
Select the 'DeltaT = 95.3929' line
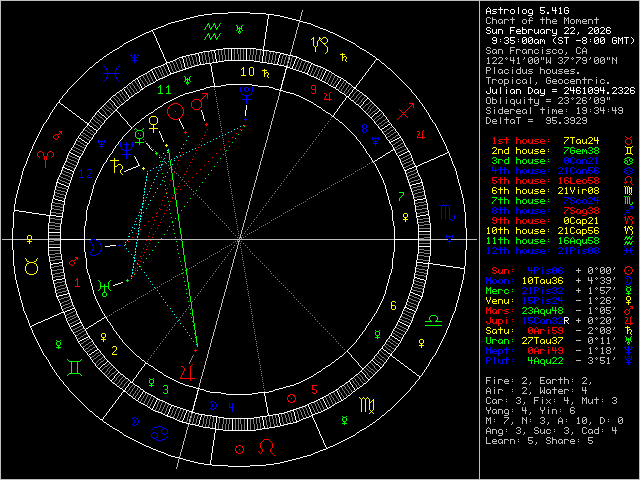click(x=536, y=121)
